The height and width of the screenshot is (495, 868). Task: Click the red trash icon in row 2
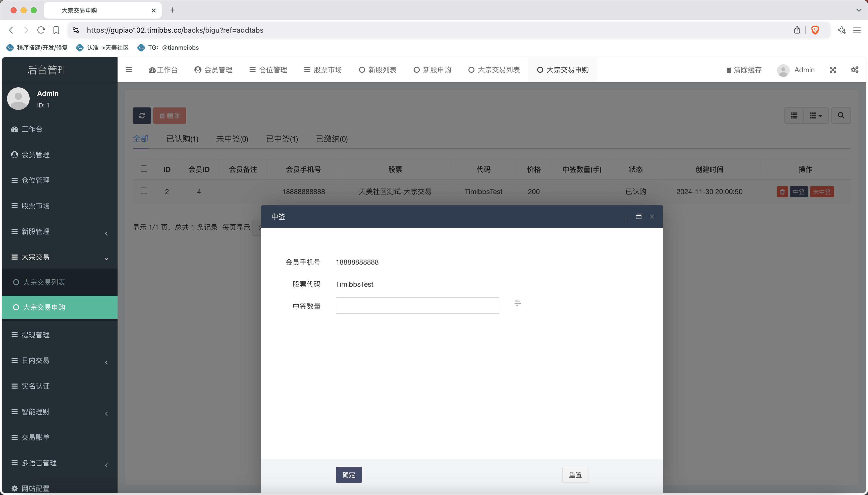[x=782, y=192]
